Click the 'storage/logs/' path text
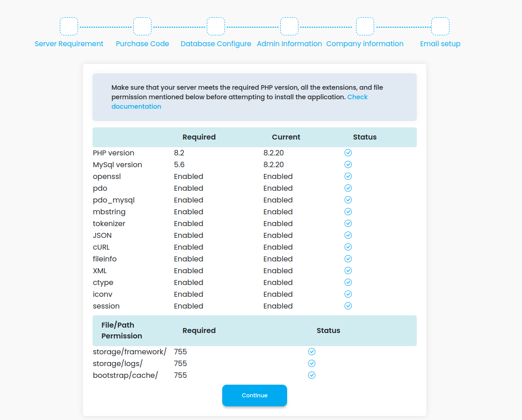 click(x=117, y=363)
